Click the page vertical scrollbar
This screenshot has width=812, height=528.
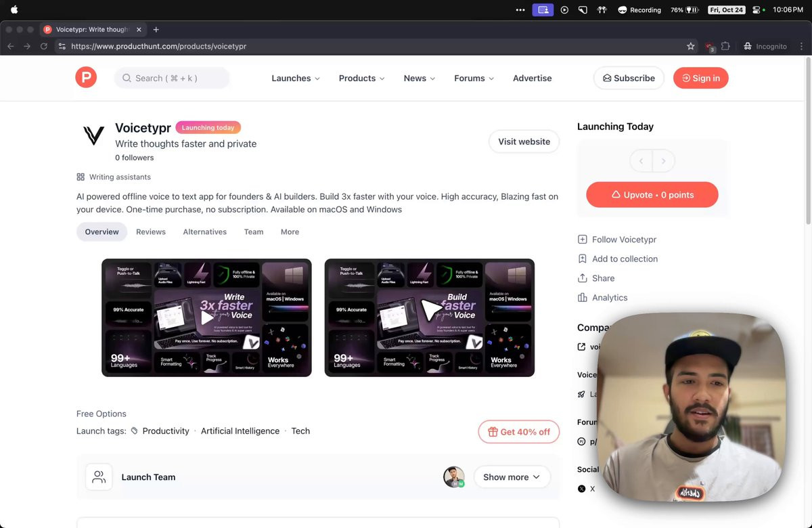[808, 142]
